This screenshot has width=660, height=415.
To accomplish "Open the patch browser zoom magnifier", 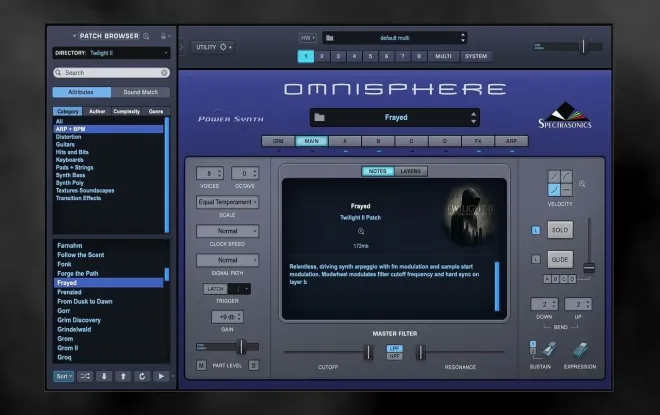I will click(x=146, y=36).
